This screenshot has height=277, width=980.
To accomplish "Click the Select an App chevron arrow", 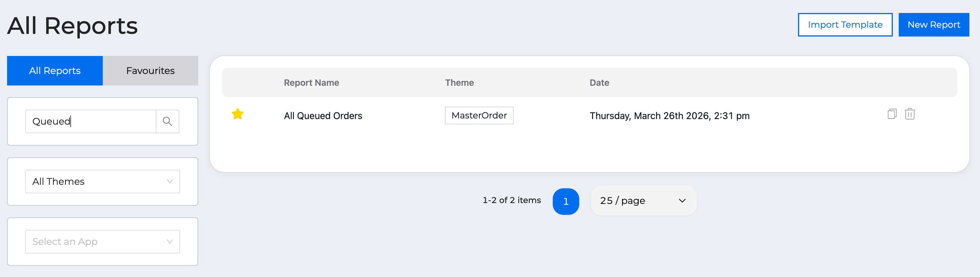I will tap(170, 242).
